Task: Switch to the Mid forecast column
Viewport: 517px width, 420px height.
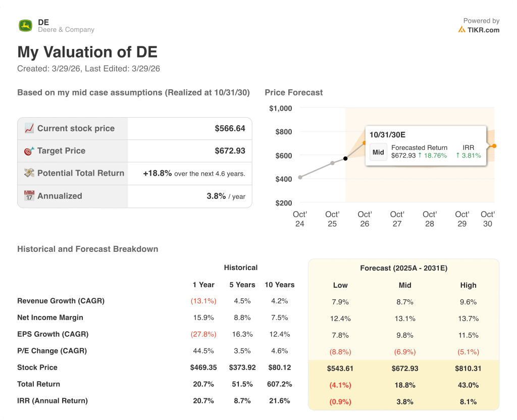Action: coord(404,285)
